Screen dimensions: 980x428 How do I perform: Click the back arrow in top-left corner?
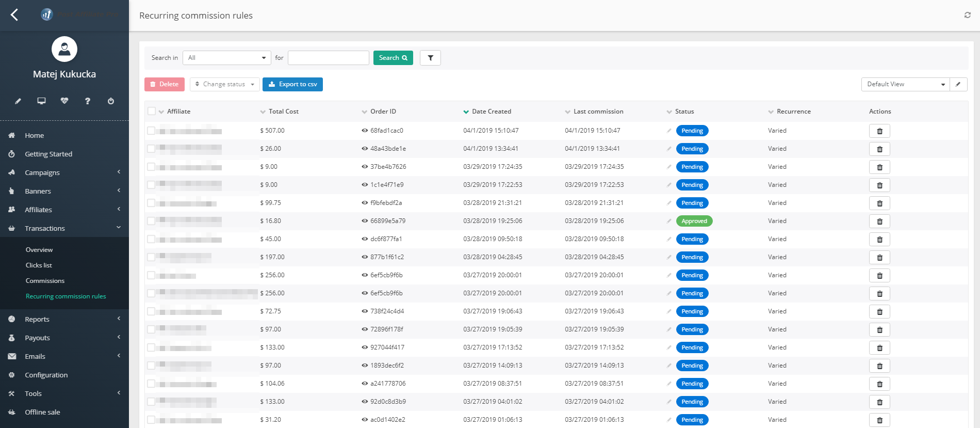pyautogui.click(x=14, y=15)
